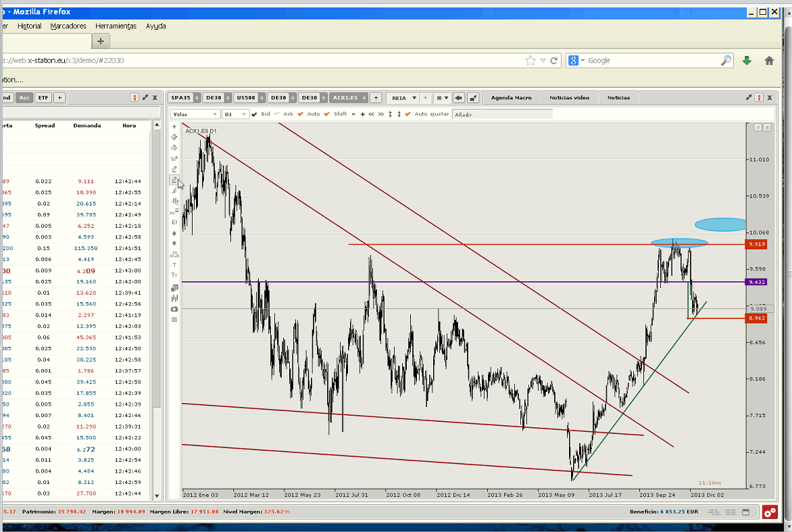The image size is (792, 532).
Task: Toggle the Ask checkbox
Action: (277, 114)
